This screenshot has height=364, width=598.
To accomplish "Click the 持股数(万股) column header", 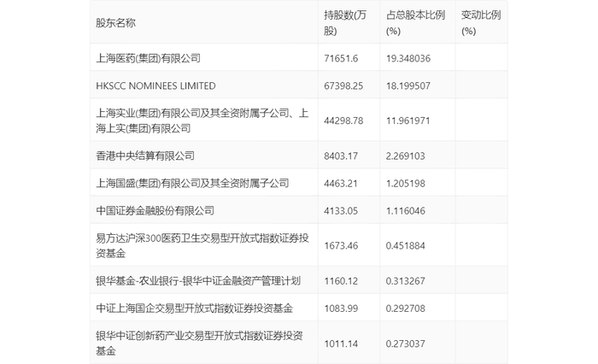I will 345,23.
